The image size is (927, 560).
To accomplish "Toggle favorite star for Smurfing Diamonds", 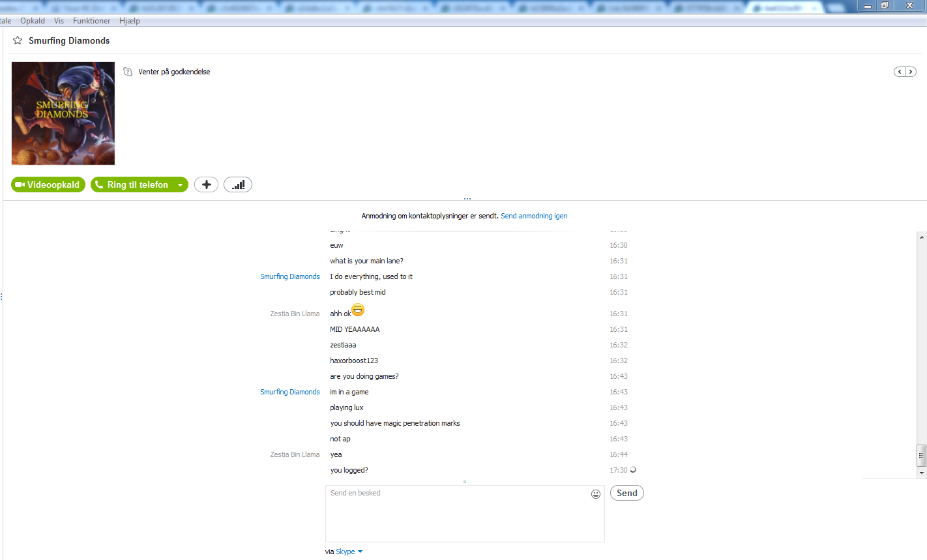I will [18, 40].
